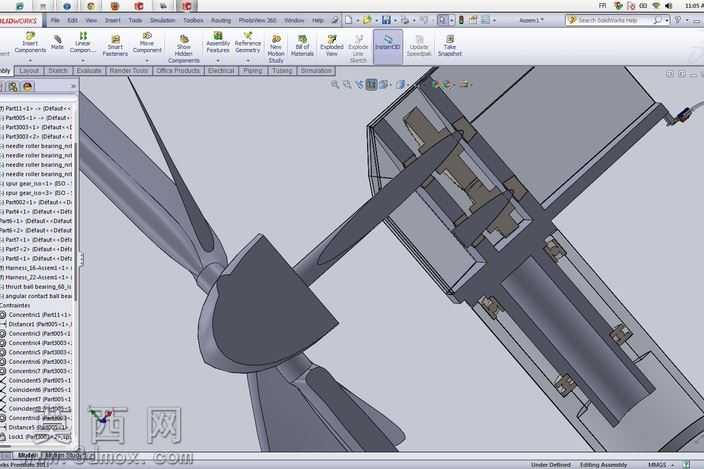Image resolution: width=704 pixels, height=469 pixels.
Task: Select the Distance1 mate in the tree
Action: pyautogui.click(x=36, y=324)
